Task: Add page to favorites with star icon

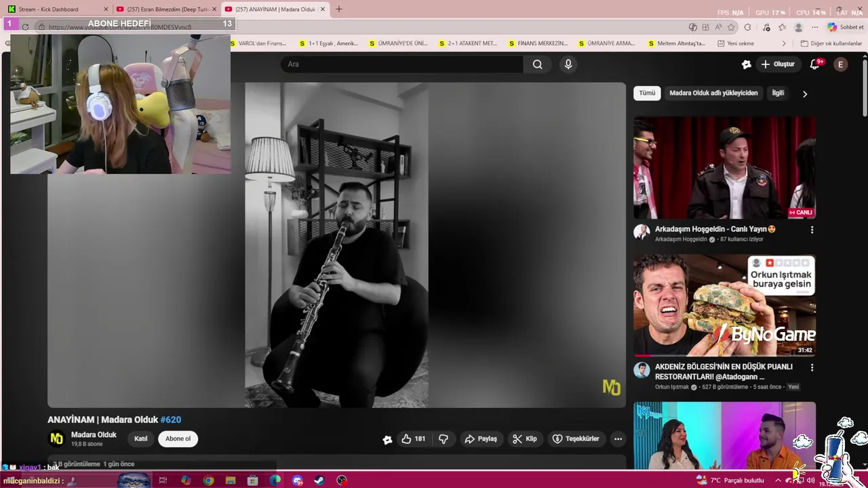Action: click(731, 27)
